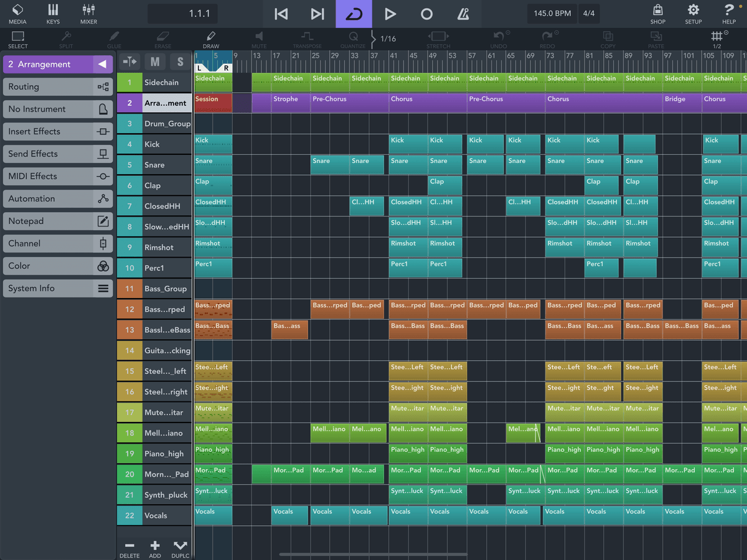Open the on-screen KEYS keyboard

tap(53, 14)
